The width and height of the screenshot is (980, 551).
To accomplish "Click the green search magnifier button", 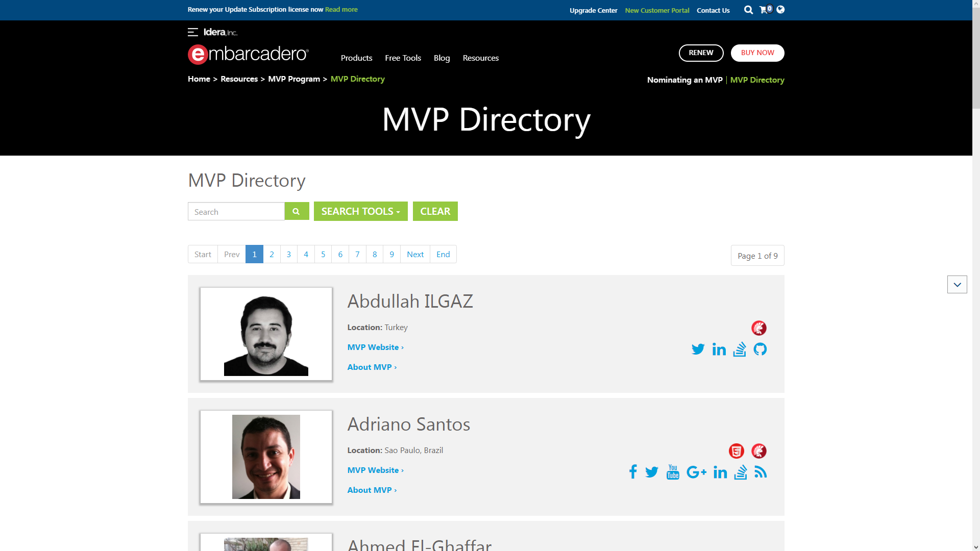I will click(x=297, y=211).
